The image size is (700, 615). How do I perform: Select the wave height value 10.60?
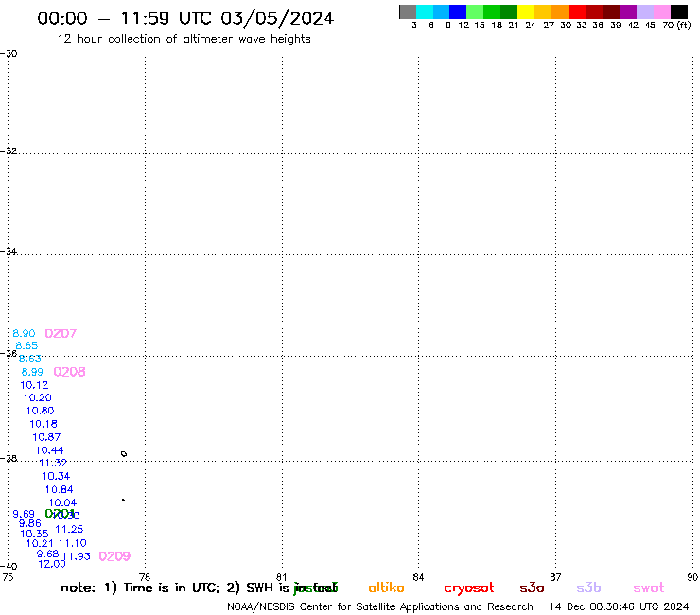40,411
